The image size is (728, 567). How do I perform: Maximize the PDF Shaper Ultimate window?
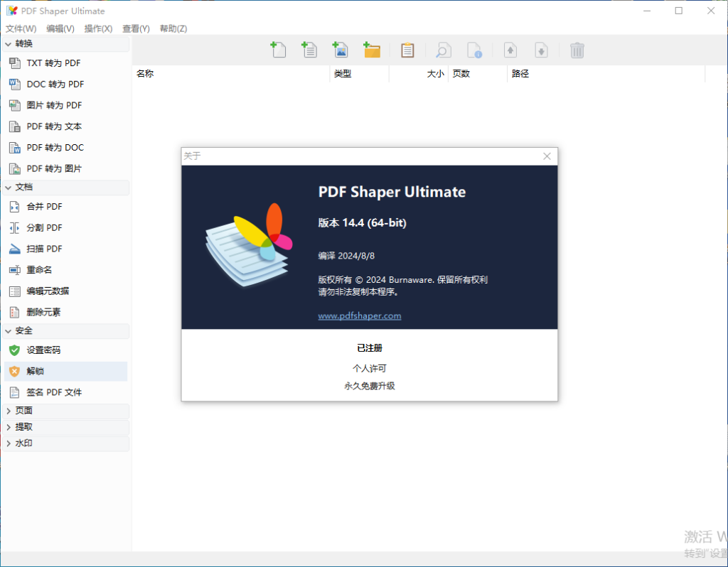pyautogui.click(x=679, y=11)
